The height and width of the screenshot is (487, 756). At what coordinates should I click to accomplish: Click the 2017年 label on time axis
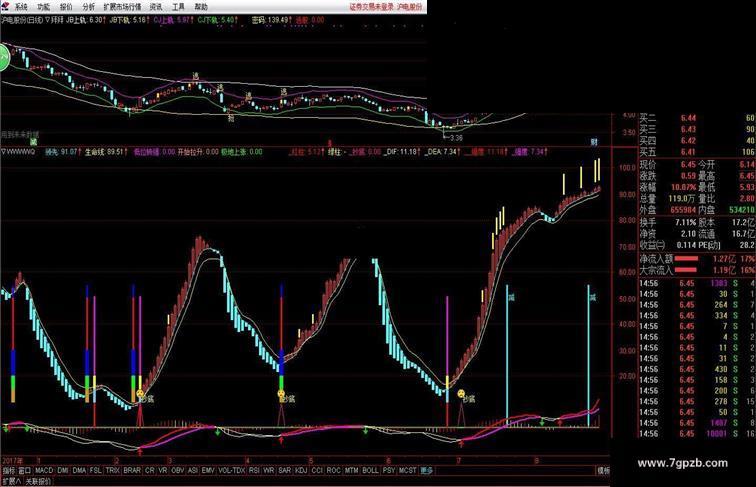[x=13, y=460]
